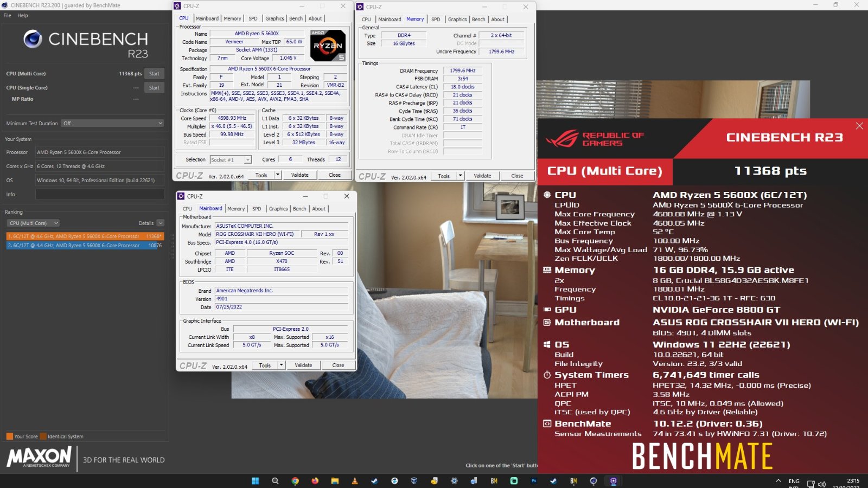The height and width of the screenshot is (488, 868).
Task: Click Validate in the CPU-Z CPU window
Action: (x=299, y=175)
